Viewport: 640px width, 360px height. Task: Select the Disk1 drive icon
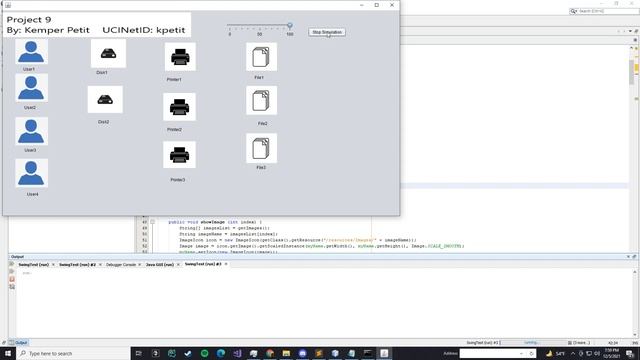pyautogui.click(x=108, y=53)
